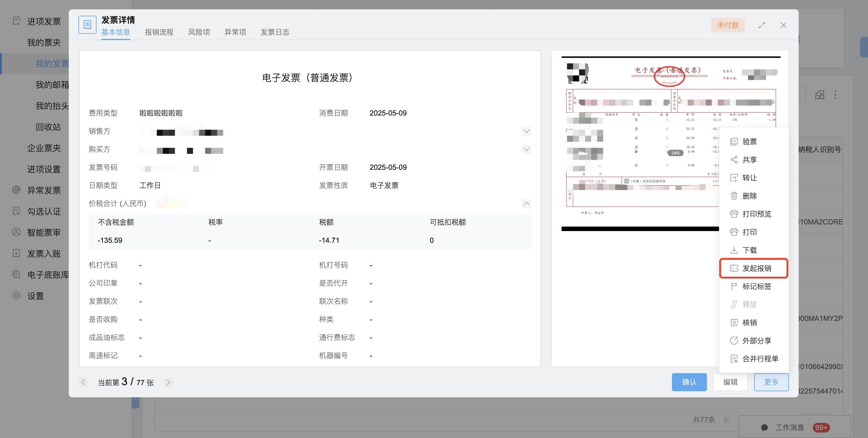Image resolution: width=868 pixels, height=438 pixels.
Task: Switch to the 风险项 tab
Action: pyautogui.click(x=199, y=32)
